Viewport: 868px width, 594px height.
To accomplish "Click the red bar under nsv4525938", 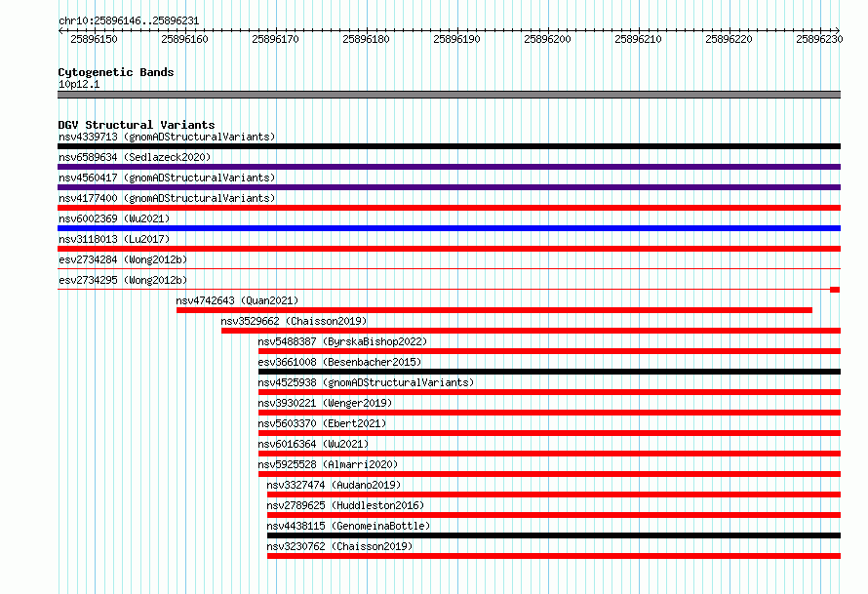I will pos(550,392).
